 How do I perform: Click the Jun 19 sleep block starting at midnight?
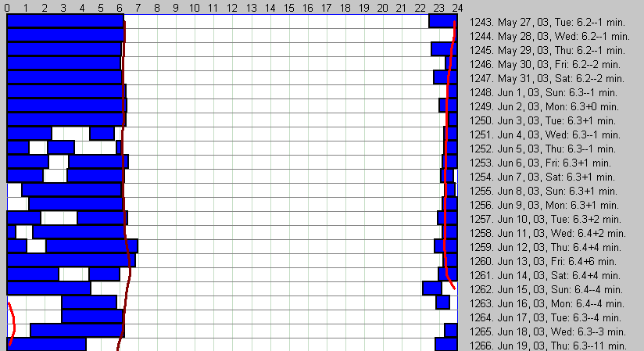46,345
